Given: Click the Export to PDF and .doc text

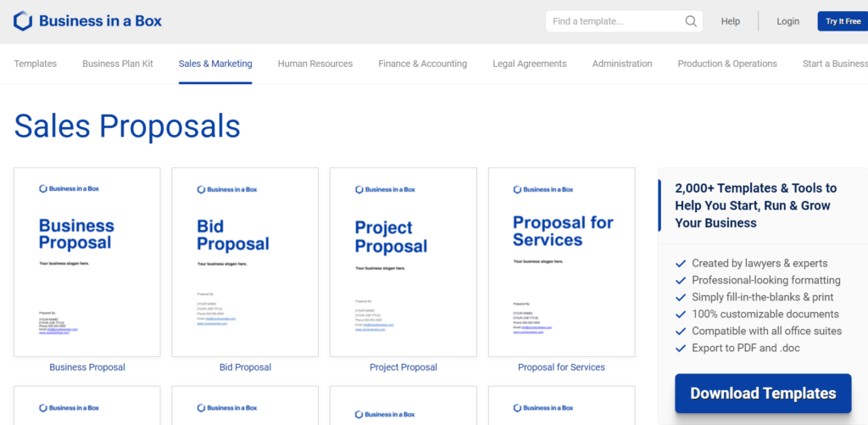Looking at the screenshot, I should (x=746, y=349).
